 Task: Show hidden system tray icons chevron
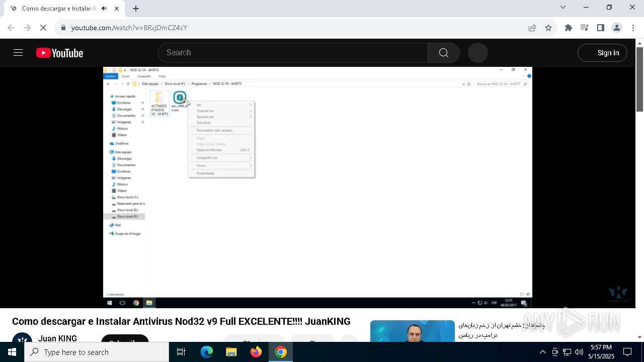[542, 352]
